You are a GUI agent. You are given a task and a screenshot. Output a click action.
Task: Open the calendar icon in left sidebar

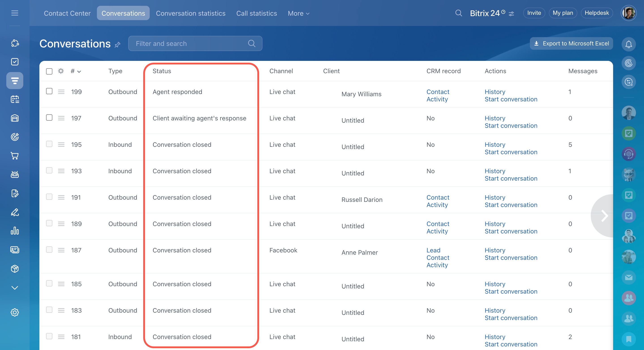15,99
